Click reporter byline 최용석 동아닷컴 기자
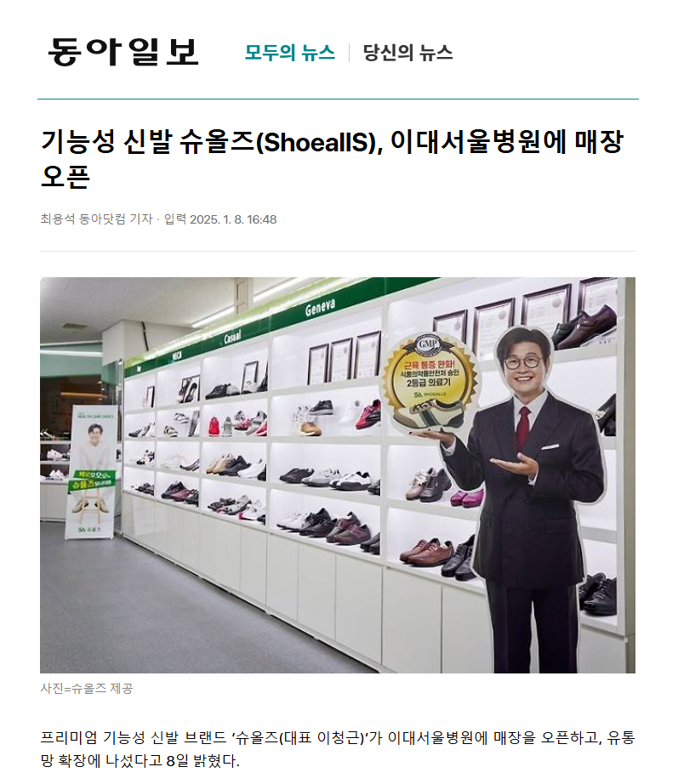678x784 pixels. [x=97, y=219]
